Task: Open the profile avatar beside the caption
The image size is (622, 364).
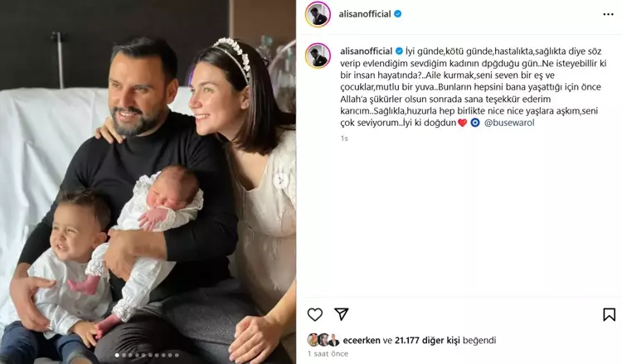Action: pos(318,56)
